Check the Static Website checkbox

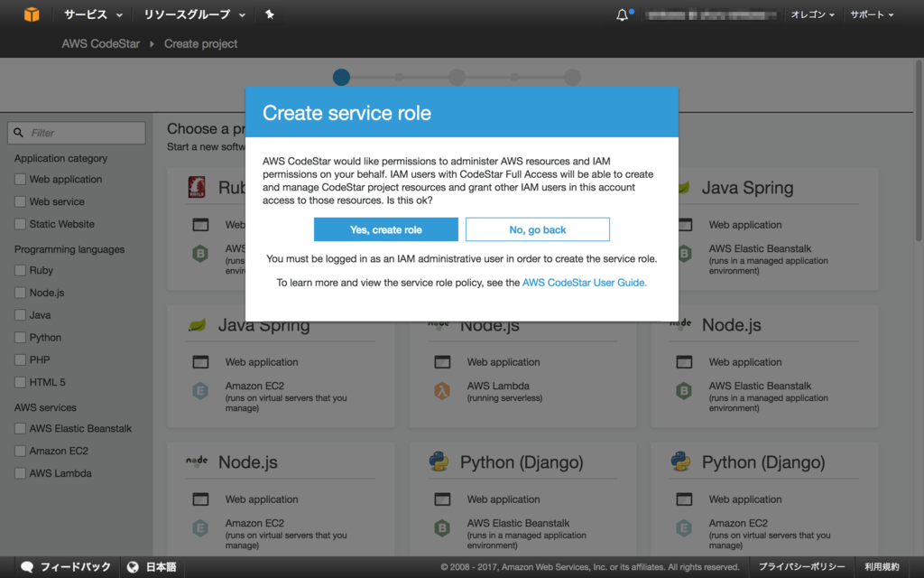(x=20, y=224)
